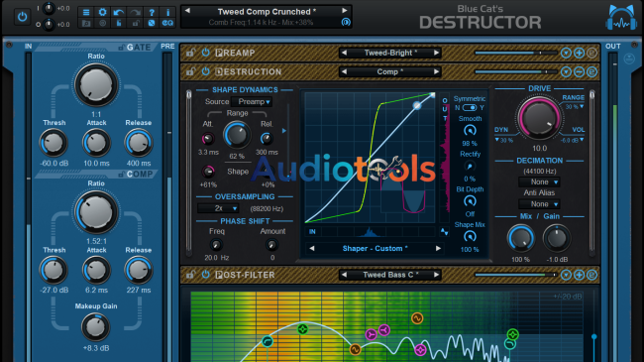Adjust the PREAMP level slider
The width and height of the screenshot is (644, 362).
pos(515,53)
